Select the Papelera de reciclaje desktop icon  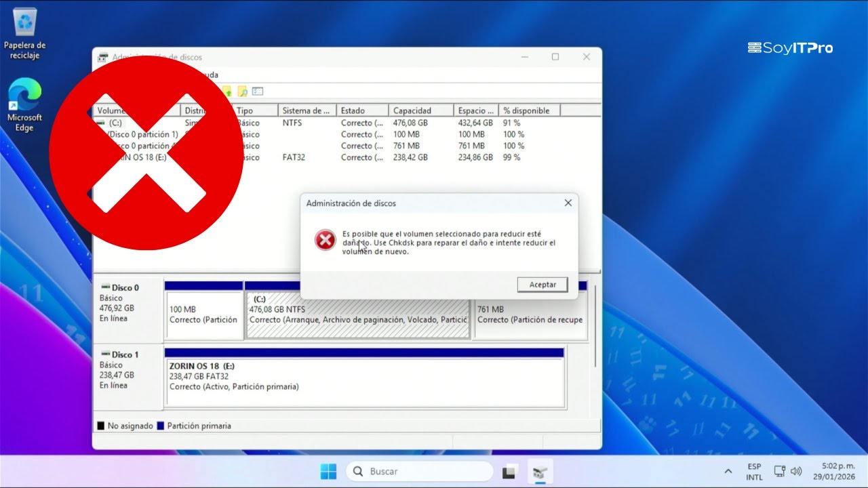[26, 33]
